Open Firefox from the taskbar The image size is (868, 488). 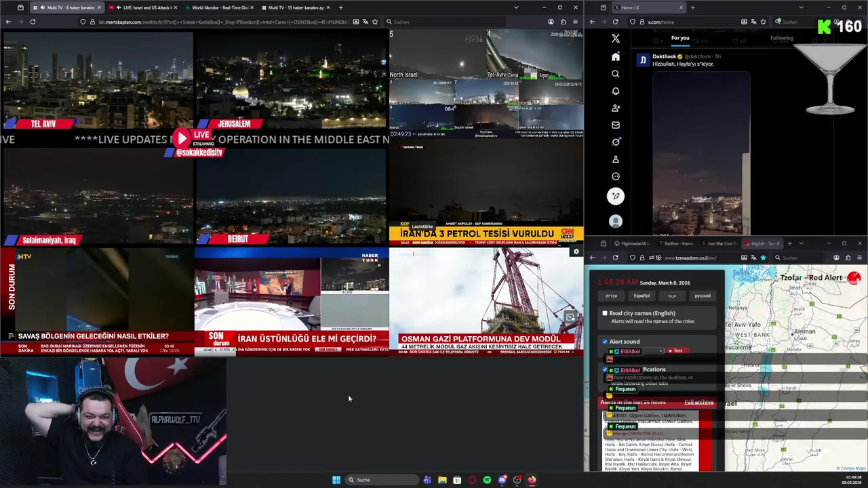532,480
